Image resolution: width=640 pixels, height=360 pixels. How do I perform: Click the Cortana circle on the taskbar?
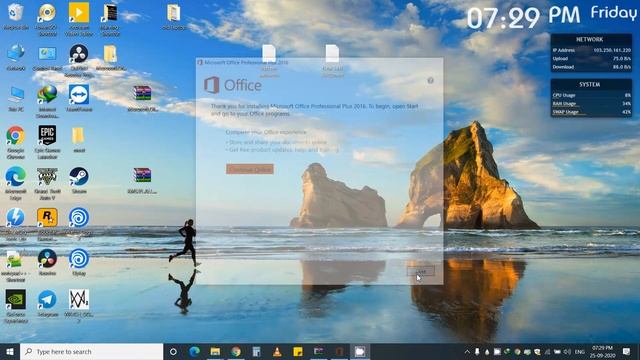click(x=173, y=351)
